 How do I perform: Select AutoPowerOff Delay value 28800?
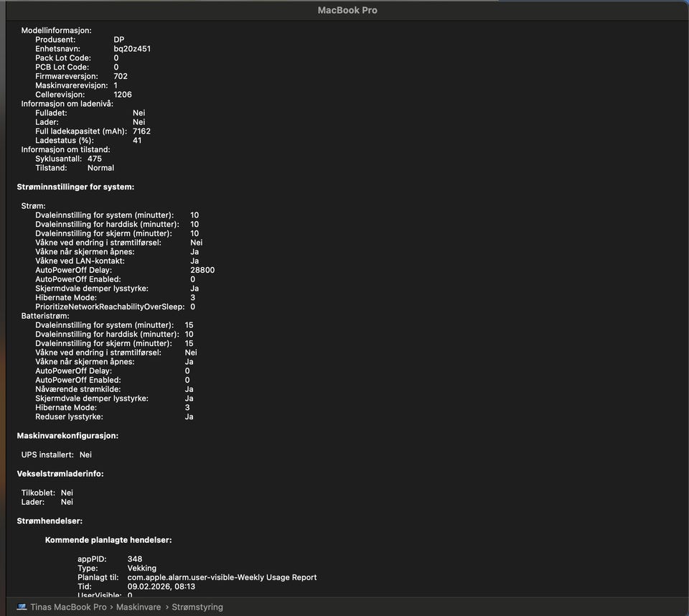tap(202, 270)
